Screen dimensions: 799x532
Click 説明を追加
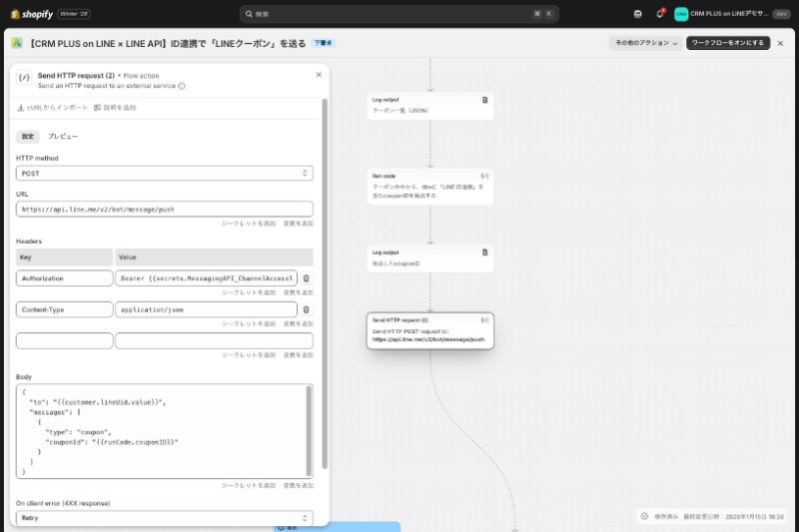(115, 108)
